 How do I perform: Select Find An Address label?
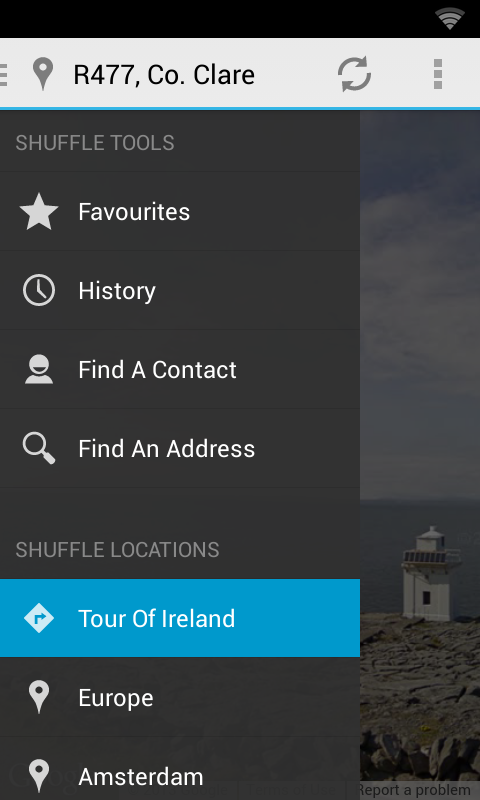click(166, 448)
